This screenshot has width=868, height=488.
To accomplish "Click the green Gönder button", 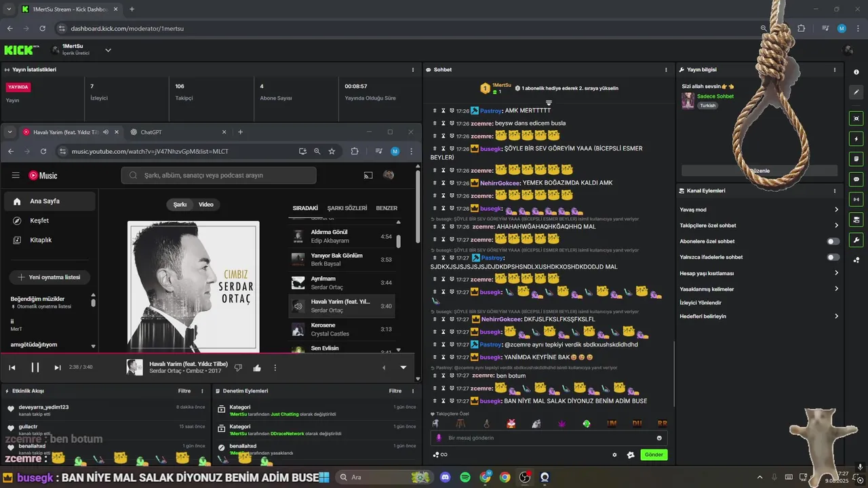I will 654,455.
